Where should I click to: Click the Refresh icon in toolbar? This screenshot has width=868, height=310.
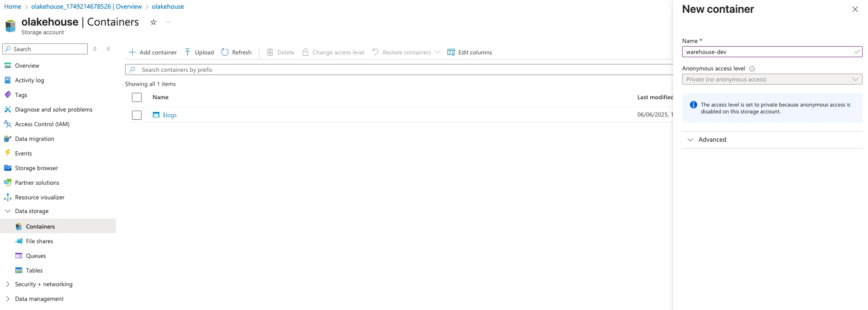tap(225, 53)
